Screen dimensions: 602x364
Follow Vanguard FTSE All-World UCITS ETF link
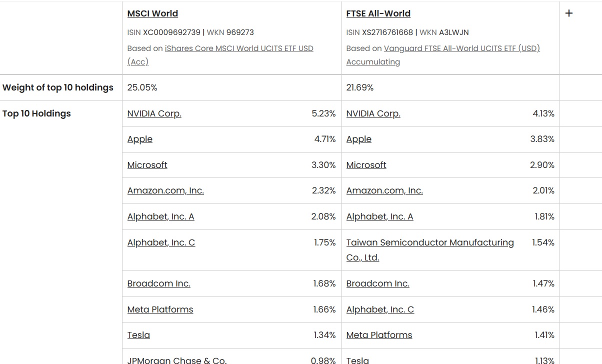[461, 48]
